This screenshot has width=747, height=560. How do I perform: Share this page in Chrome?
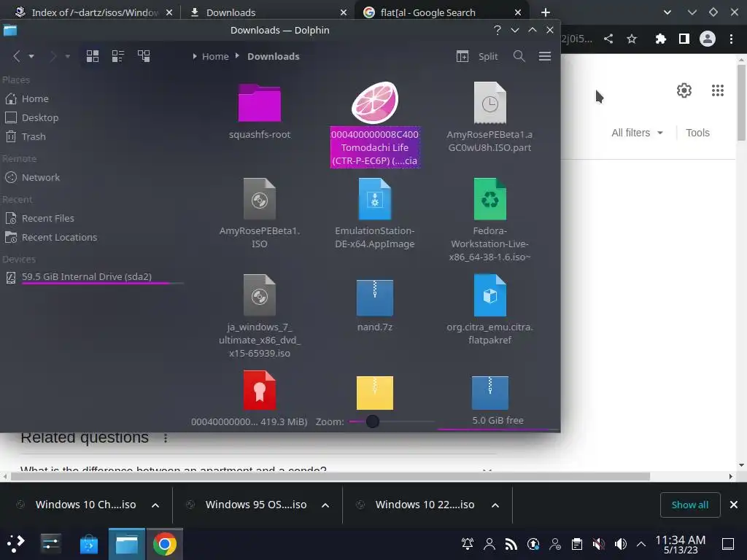[x=608, y=39]
